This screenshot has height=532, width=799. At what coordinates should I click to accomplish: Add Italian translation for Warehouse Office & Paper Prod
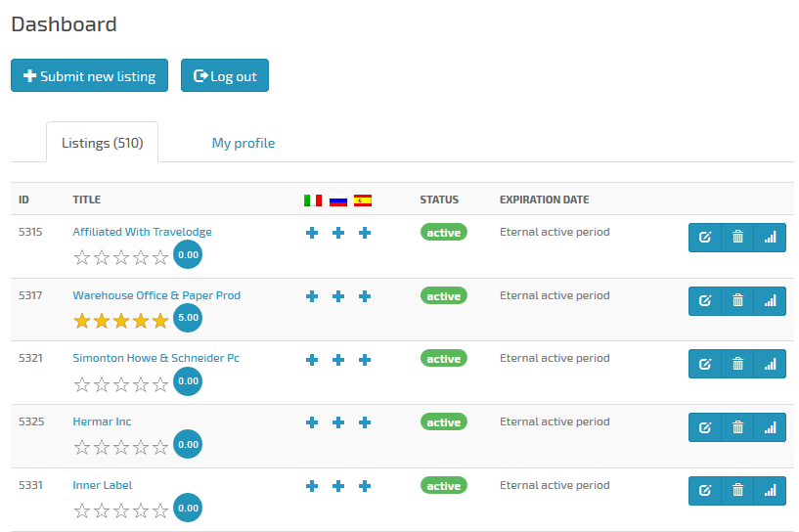point(312,296)
